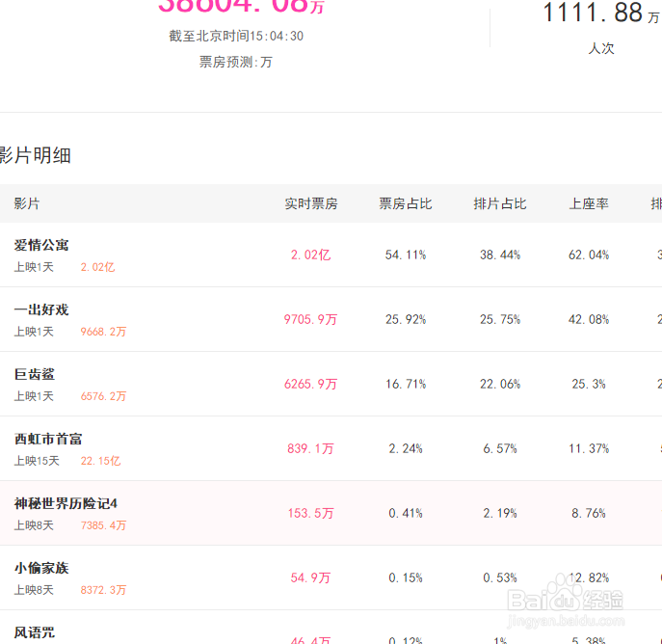Click the 影片 column header
The image size is (662, 644).
click(x=27, y=204)
